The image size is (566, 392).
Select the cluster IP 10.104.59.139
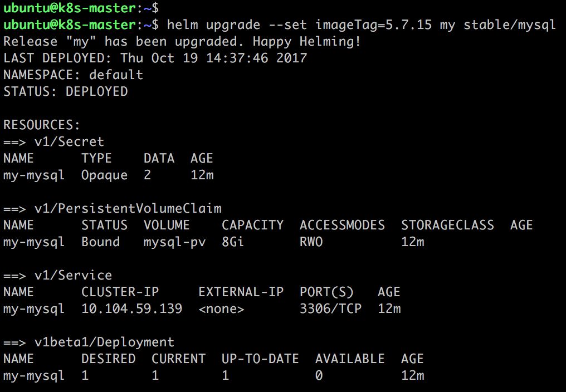click(x=132, y=308)
